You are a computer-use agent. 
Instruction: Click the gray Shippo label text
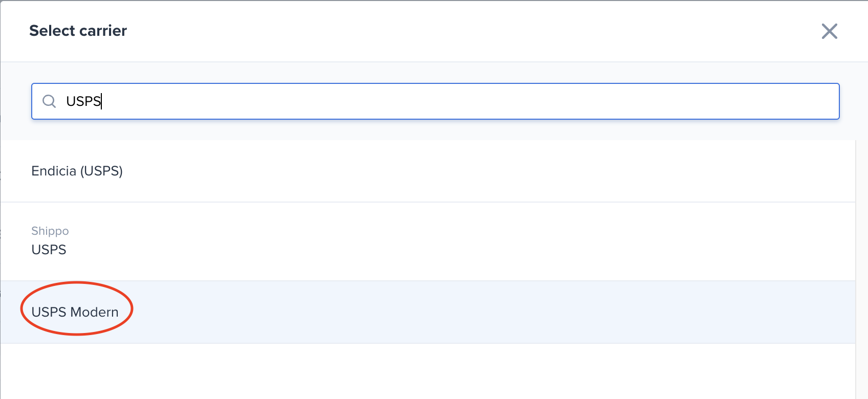pos(50,231)
